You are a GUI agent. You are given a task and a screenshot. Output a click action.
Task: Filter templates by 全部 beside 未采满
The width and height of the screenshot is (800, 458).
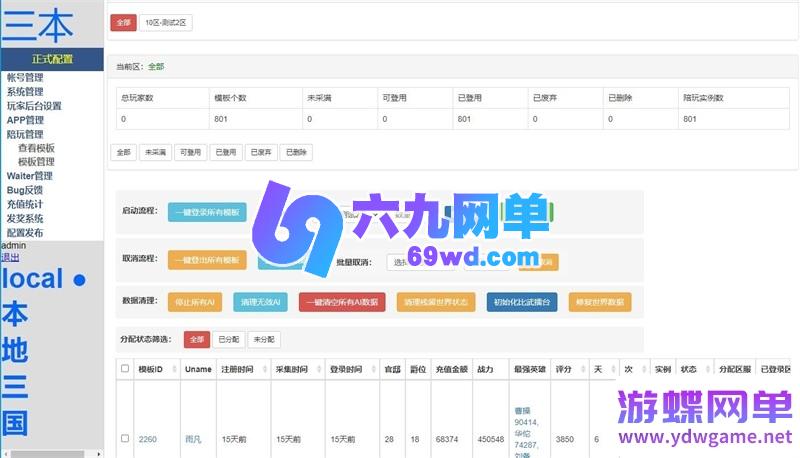tap(123, 152)
